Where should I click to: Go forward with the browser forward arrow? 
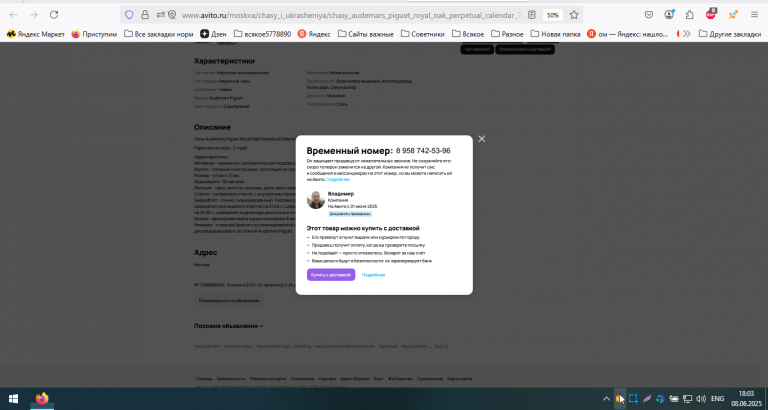pos(33,15)
